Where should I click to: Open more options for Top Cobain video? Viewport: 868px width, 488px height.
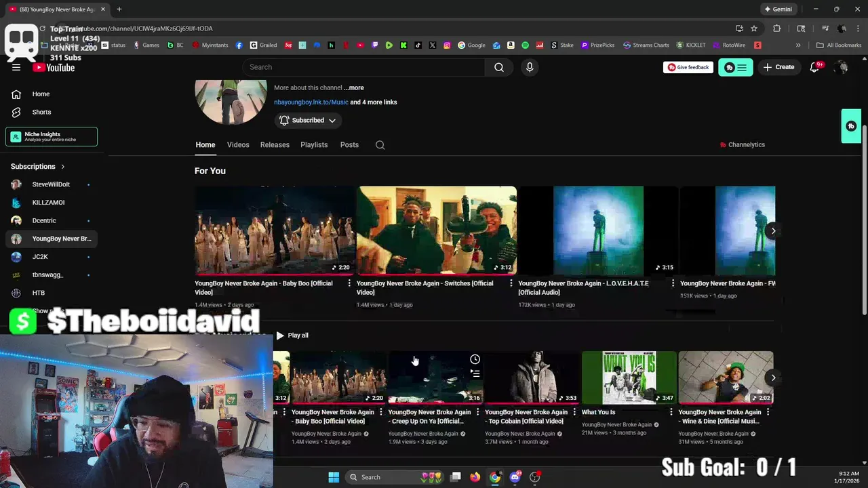click(x=574, y=412)
